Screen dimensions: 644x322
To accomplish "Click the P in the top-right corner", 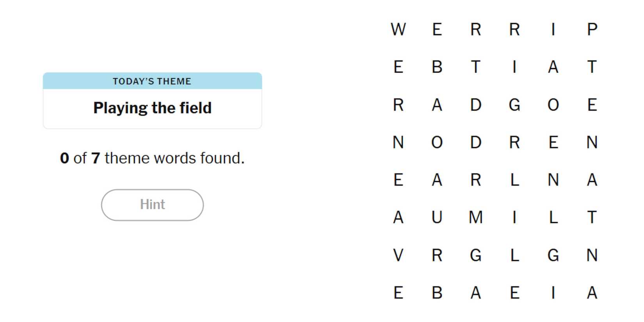I will point(592,29).
